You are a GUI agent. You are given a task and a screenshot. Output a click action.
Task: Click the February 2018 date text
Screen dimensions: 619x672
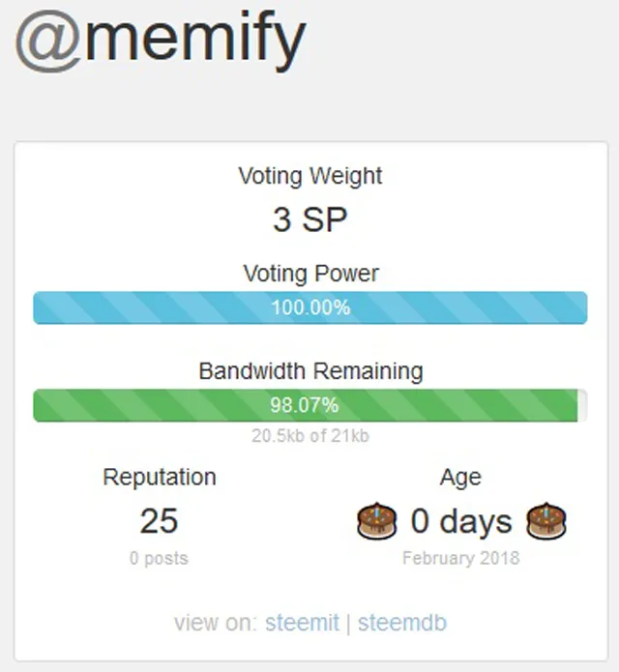click(461, 558)
